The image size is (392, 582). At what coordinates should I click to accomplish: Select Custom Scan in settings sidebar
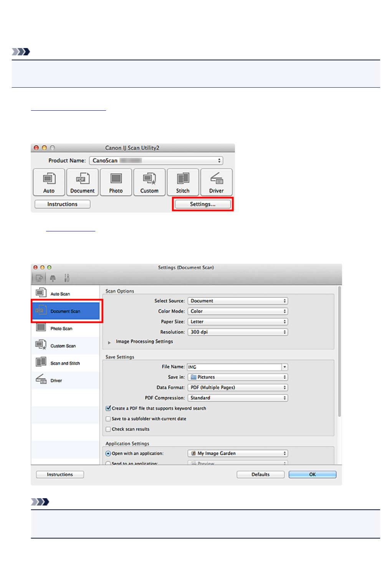pos(65,346)
